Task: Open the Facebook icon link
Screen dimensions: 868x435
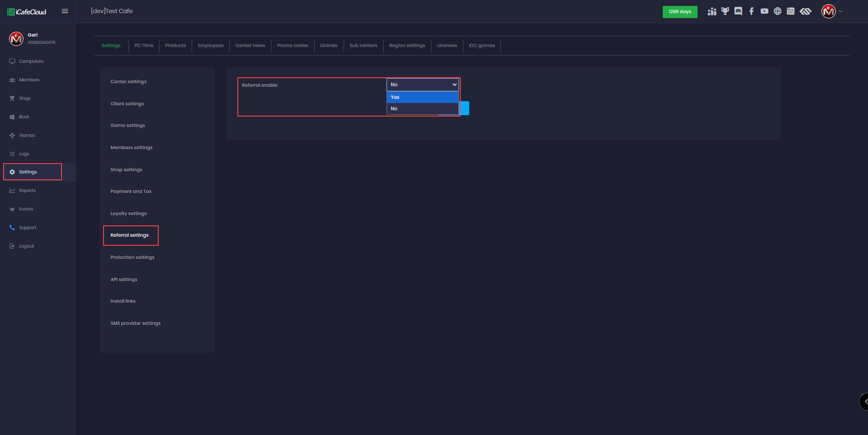Action: (751, 11)
